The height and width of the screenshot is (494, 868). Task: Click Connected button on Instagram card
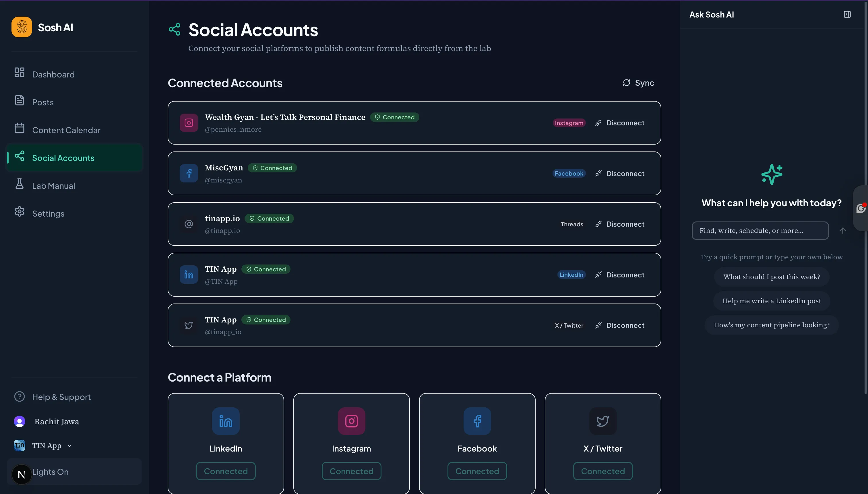pos(351,471)
